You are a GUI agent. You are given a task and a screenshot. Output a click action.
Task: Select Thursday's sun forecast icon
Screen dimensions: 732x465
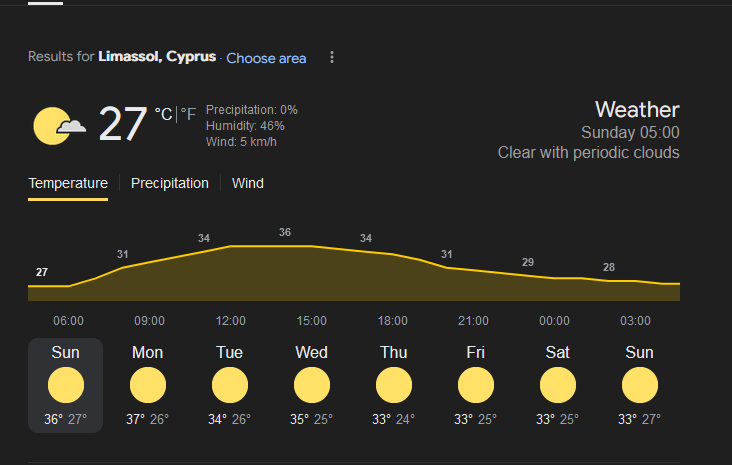pyautogui.click(x=394, y=385)
